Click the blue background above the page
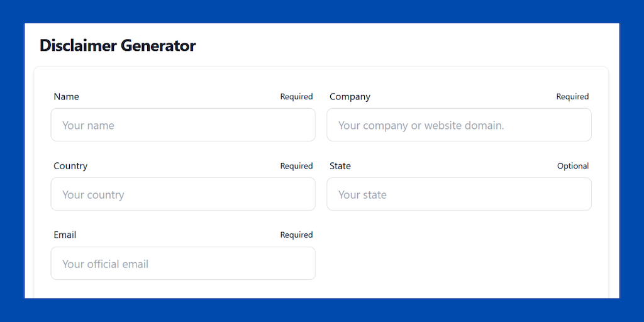This screenshot has height=322, width=644. 322,11
